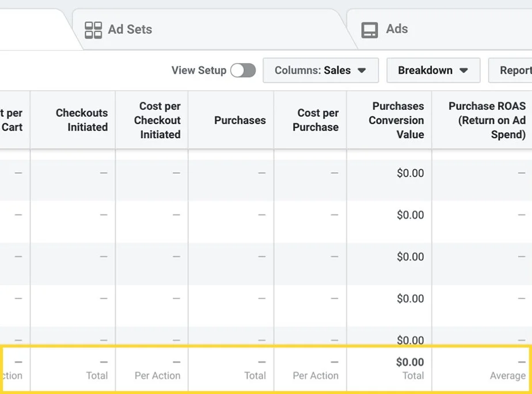Switch to the Ad Sets tab
The height and width of the screenshot is (394, 532).
(130, 29)
